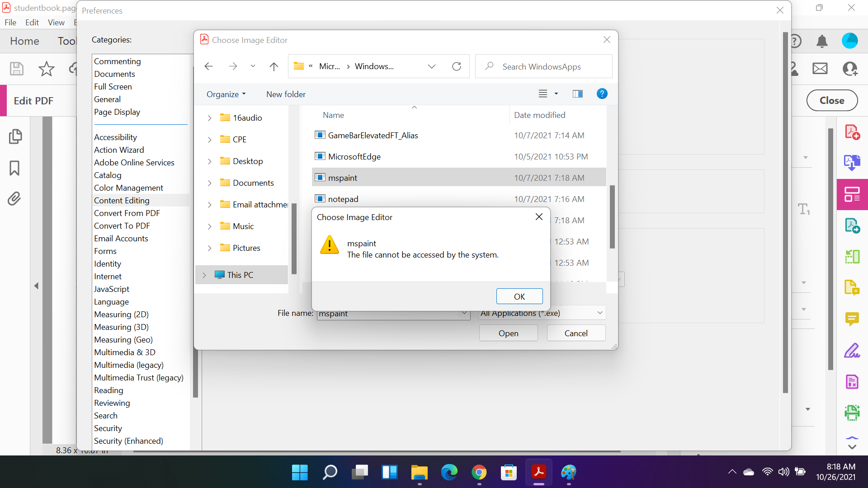This screenshot has height=488, width=868.
Task: Open the Edit menu in Acrobat
Action: pyautogui.click(x=32, y=22)
